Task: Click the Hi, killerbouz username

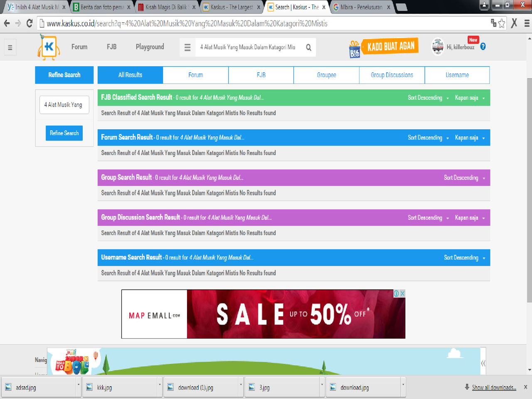Action: [x=461, y=47]
